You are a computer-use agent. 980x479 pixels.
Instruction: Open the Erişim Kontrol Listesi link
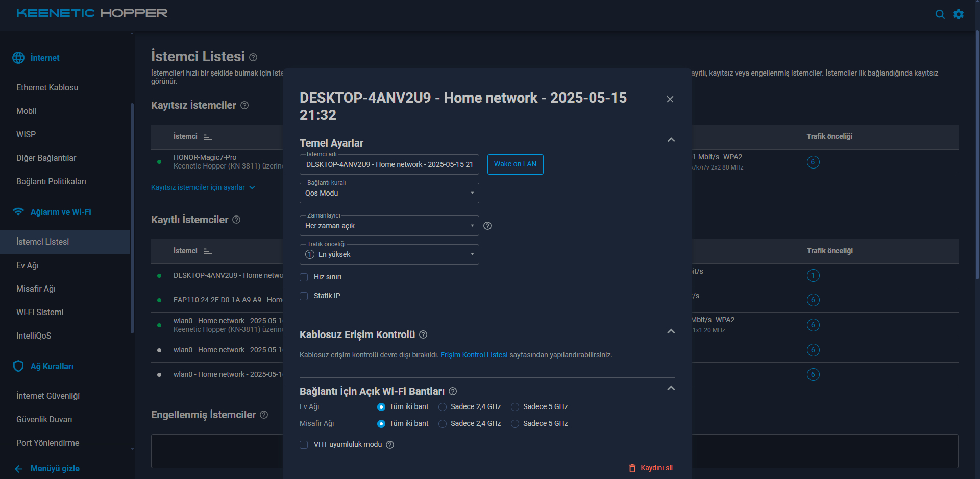[x=474, y=355]
